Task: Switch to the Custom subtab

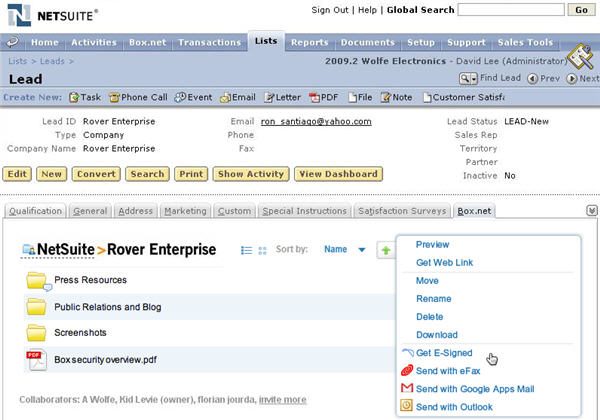Action: pos(234,211)
